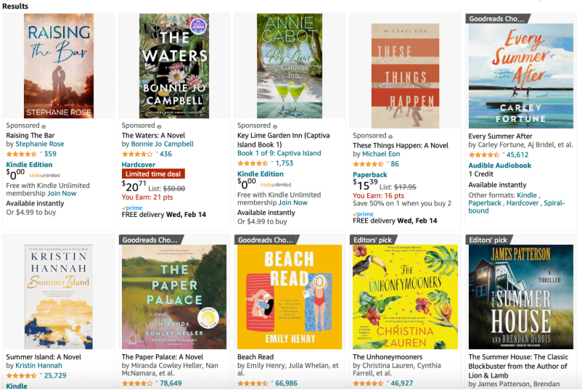Click the Prime logo under The Waters
Viewport: 582px width, 392px height.
[x=131, y=207]
